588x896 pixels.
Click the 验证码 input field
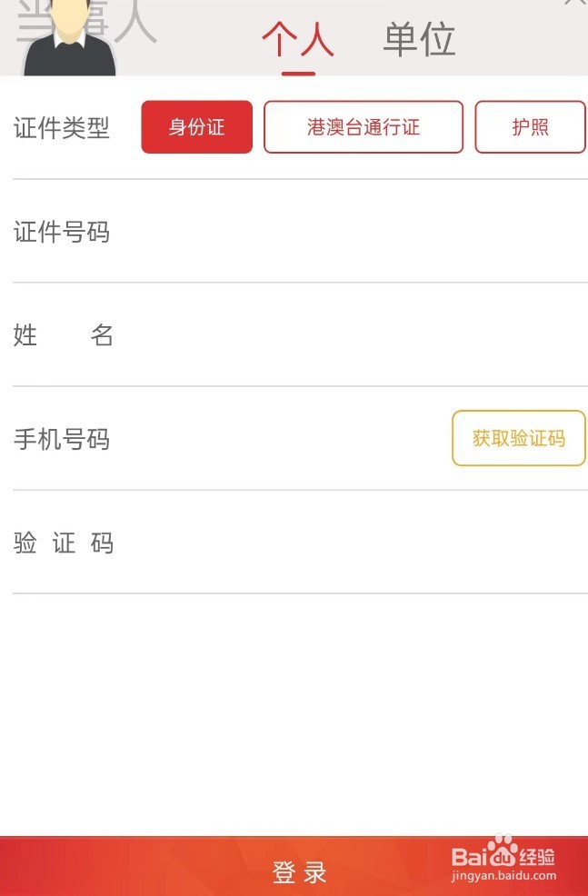[345, 543]
